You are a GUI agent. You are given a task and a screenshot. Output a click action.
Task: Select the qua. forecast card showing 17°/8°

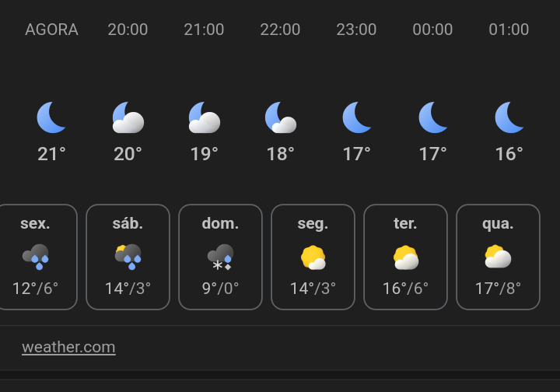pos(498,257)
